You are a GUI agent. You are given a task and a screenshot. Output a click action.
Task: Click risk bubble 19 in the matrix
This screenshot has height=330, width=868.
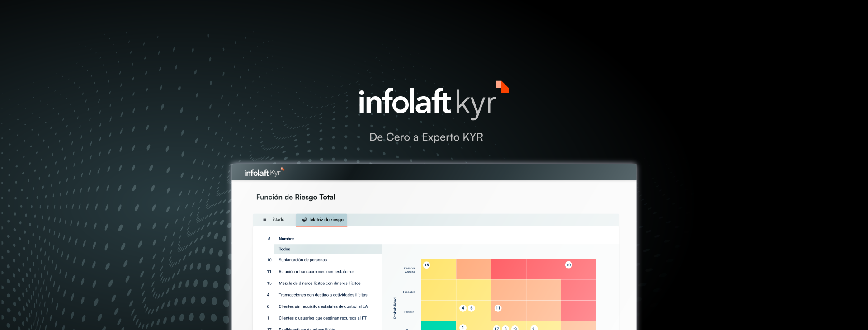click(514, 328)
